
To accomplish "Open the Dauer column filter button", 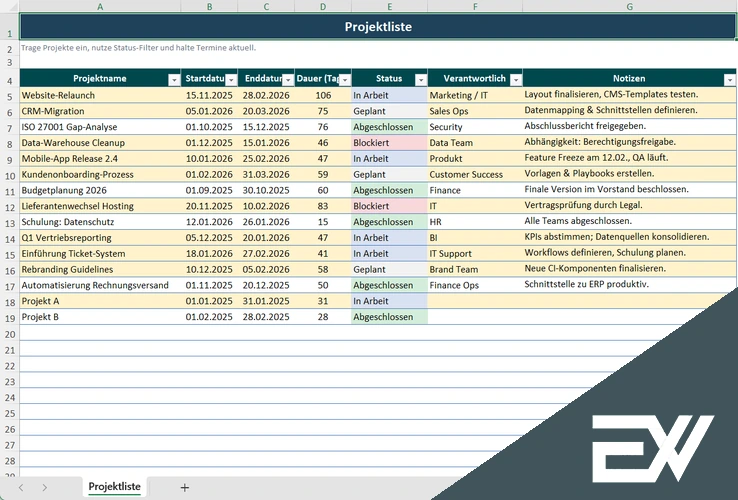I will click(x=345, y=79).
